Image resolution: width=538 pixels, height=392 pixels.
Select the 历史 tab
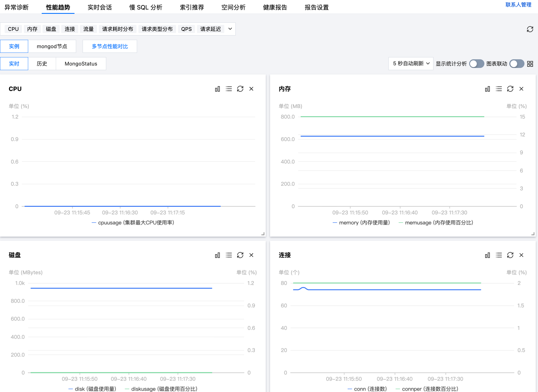pos(42,64)
